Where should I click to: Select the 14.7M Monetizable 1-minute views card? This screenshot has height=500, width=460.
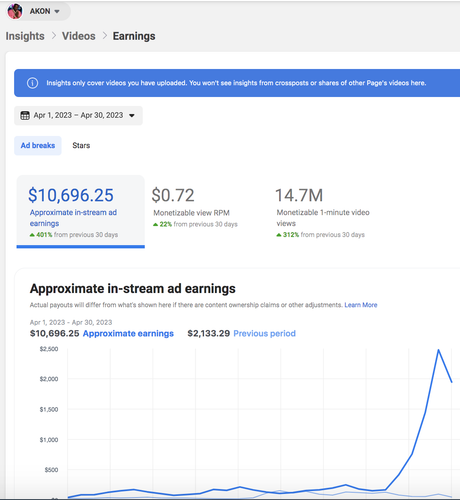pyautogui.click(x=322, y=212)
